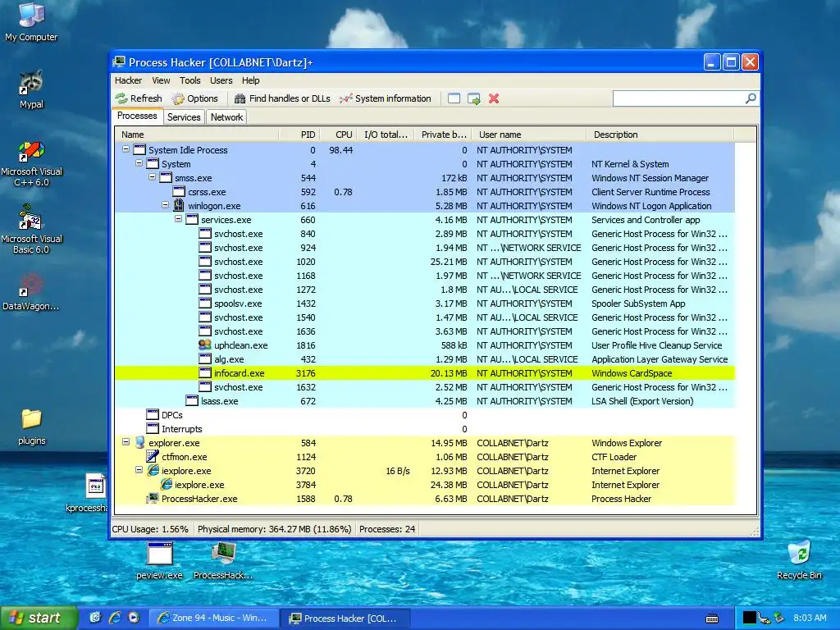The height and width of the screenshot is (630, 840).
Task: Collapse the parent iexplore.exe node (PID 3720)
Action: pyautogui.click(x=139, y=470)
